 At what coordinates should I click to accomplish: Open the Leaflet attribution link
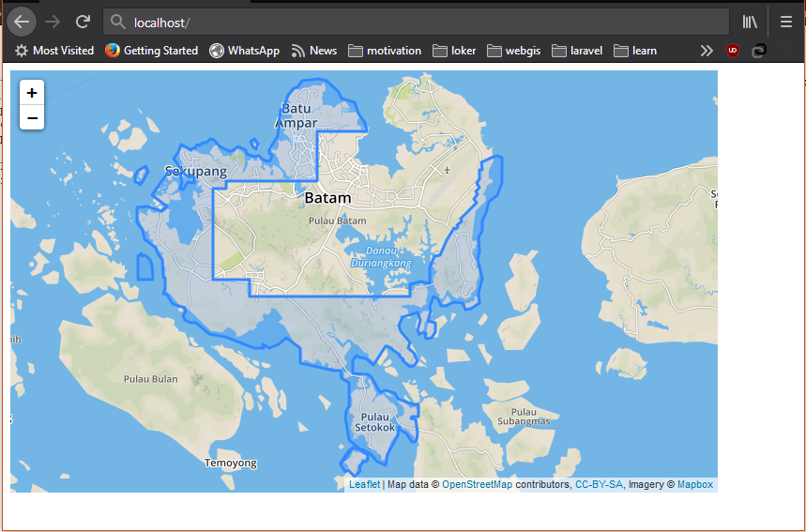point(364,484)
